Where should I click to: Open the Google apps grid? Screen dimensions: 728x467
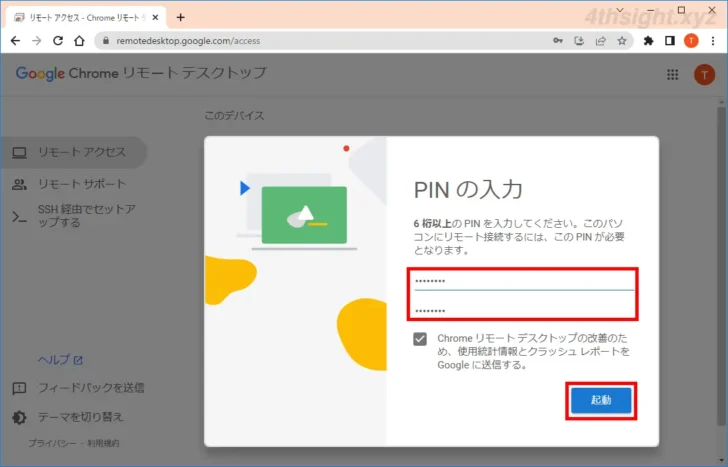pyautogui.click(x=673, y=75)
